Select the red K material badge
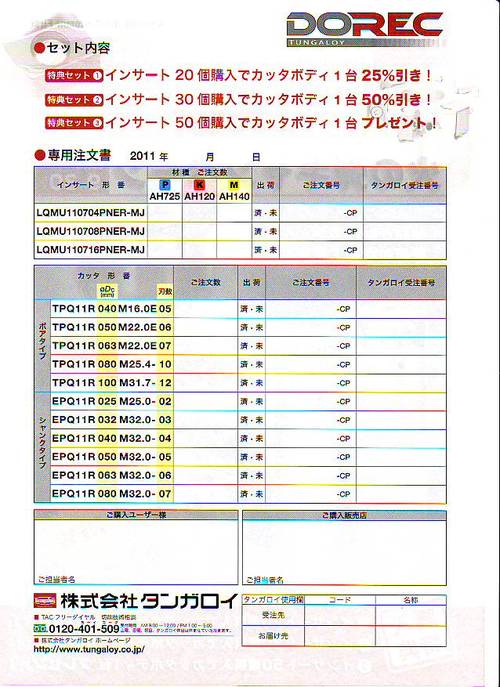This screenshot has height=687, width=500. tap(199, 185)
